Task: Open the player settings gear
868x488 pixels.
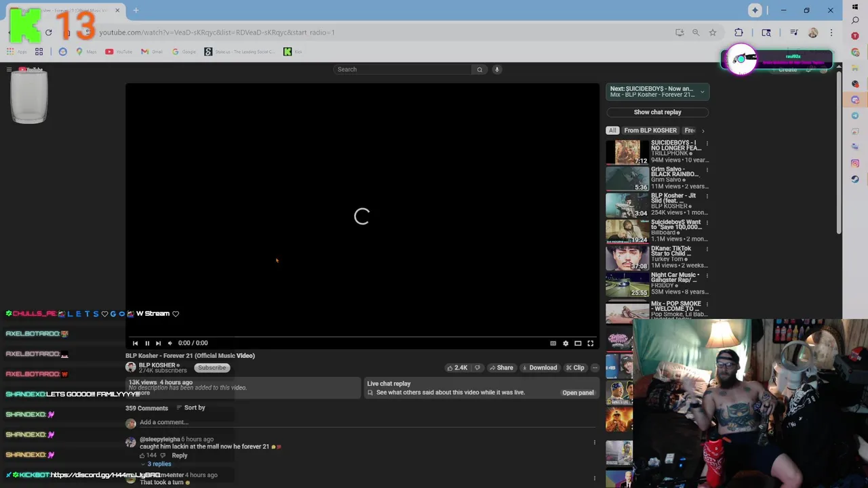Action: point(566,344)
